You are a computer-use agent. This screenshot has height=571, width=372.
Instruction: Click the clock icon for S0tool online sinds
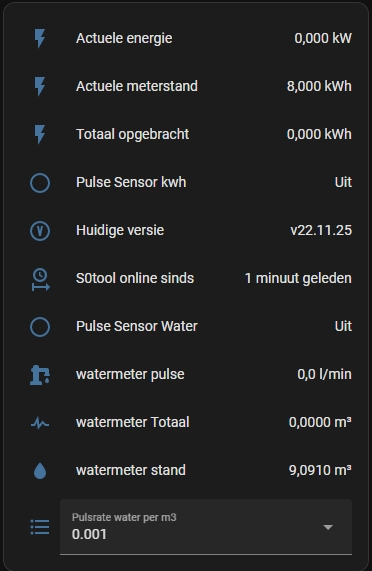pyautogui.click(x=40, y=279)
